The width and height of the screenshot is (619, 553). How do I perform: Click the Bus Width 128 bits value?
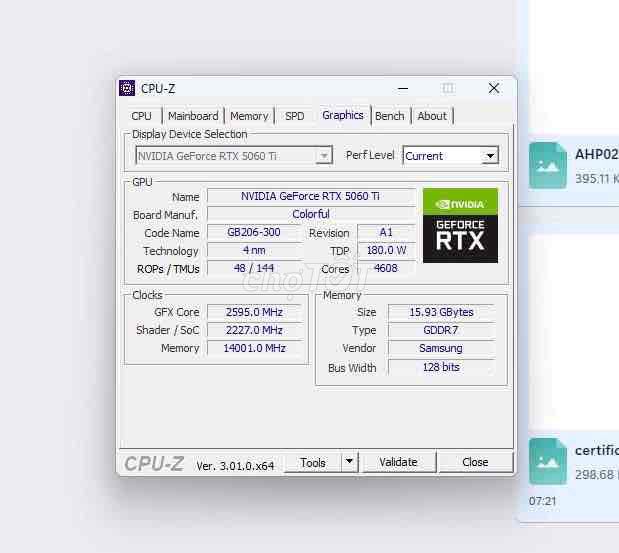click(441, 367)
